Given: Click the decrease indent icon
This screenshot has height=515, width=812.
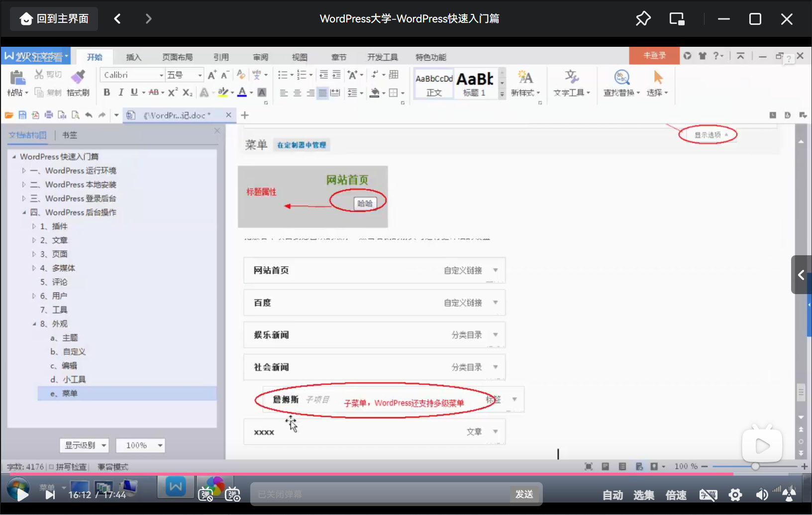Looking at the screenshot, I should coord(323,75).
